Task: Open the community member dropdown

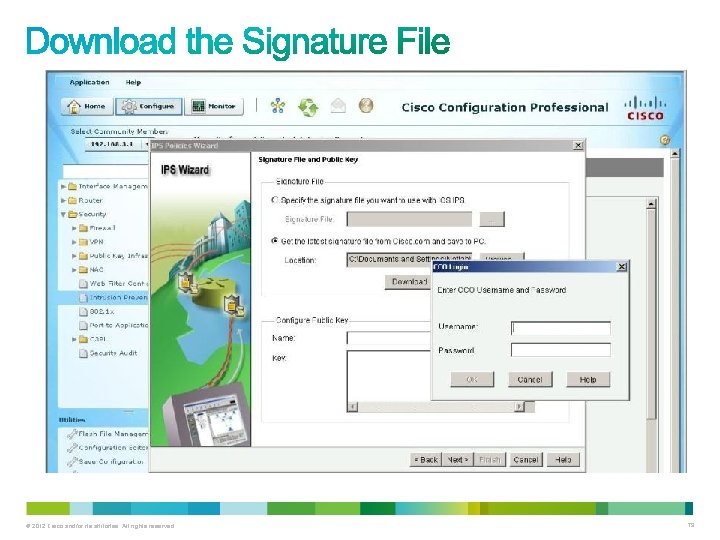Action: tap(147, 144)
